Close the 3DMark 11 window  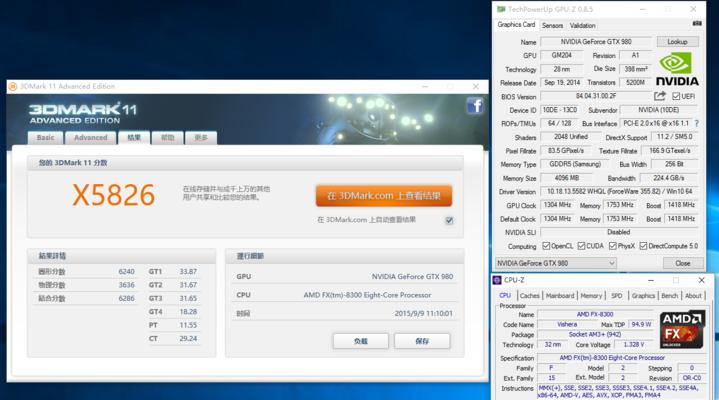click(476, 86)
